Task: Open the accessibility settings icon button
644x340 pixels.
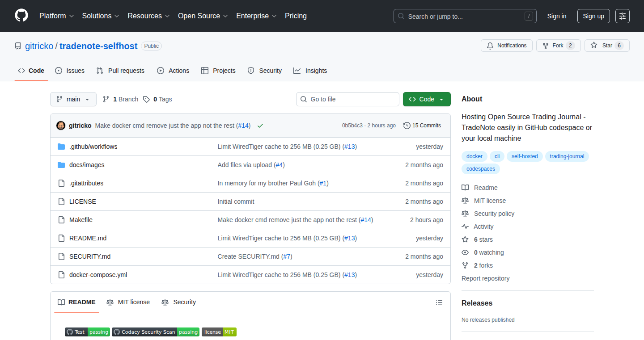Action: point(622,16)
